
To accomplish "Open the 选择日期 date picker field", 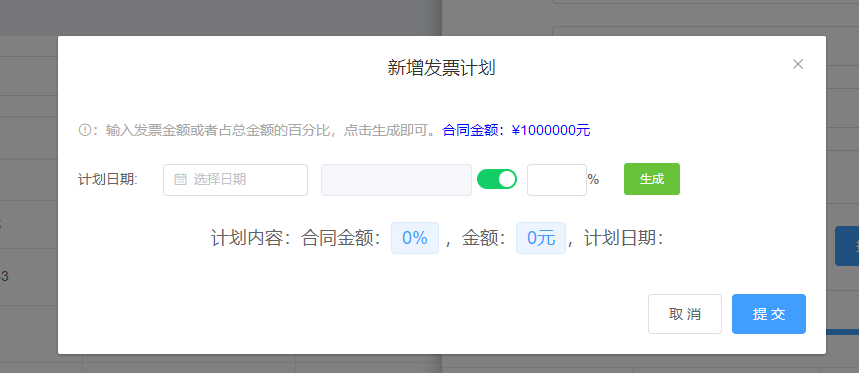I will (x=235, y=180).
